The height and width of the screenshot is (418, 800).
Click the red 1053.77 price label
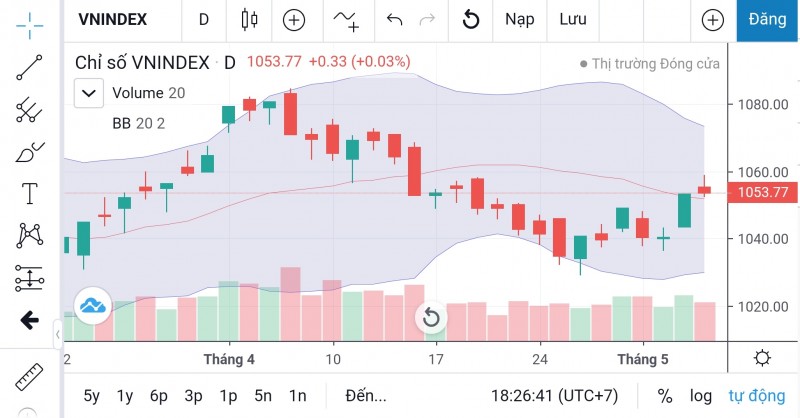click(x=762, y=192)
